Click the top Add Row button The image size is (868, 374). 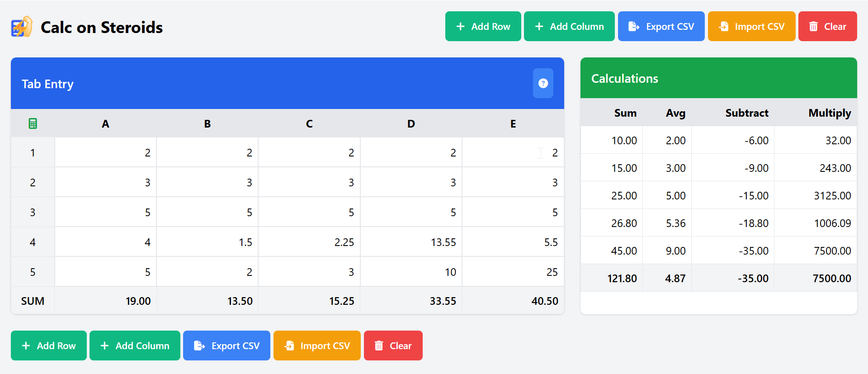point(483,26)
